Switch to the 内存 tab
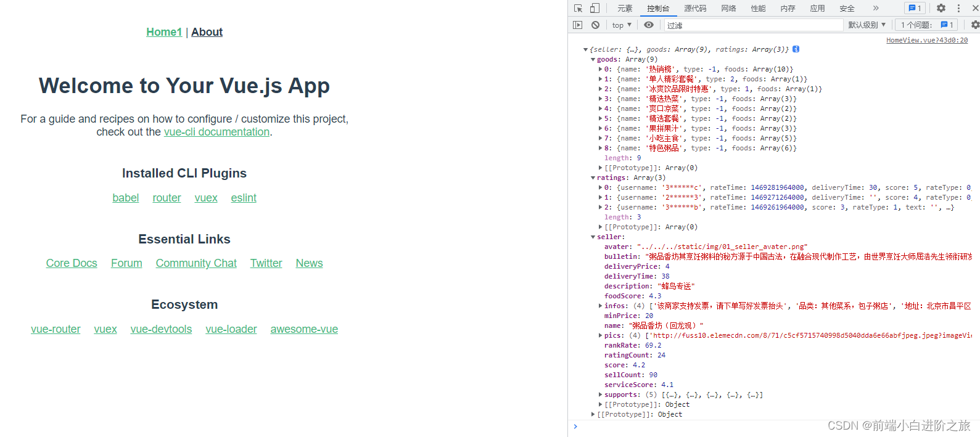 tap(788, 8)
